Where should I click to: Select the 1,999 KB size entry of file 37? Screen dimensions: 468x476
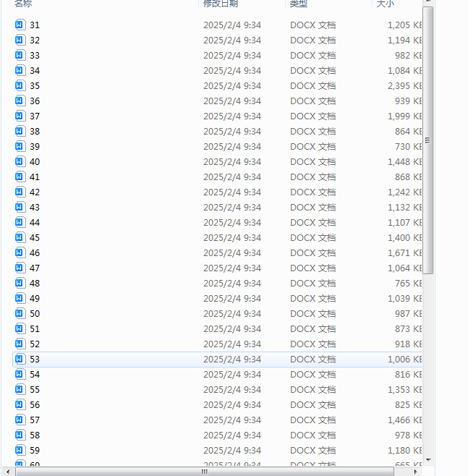404,116
